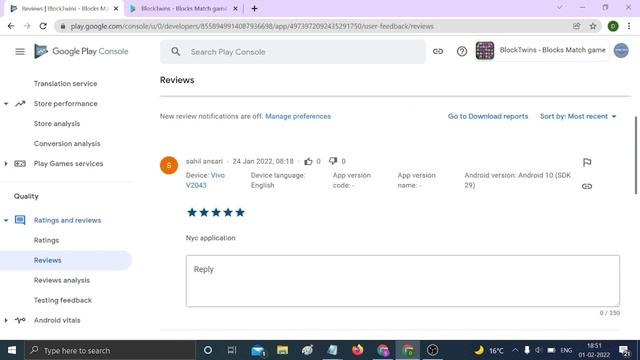Open Task View on taskbar
640x360 pixels.
tap(232, 350)
